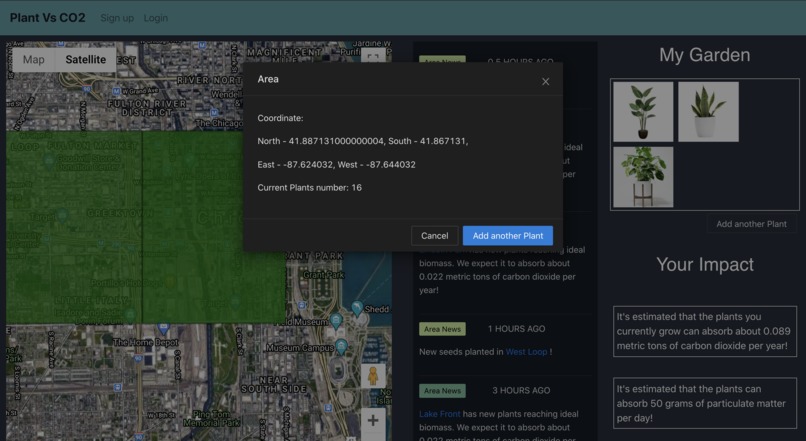Open the Login page
806x441 pixels.
(156, 18)
